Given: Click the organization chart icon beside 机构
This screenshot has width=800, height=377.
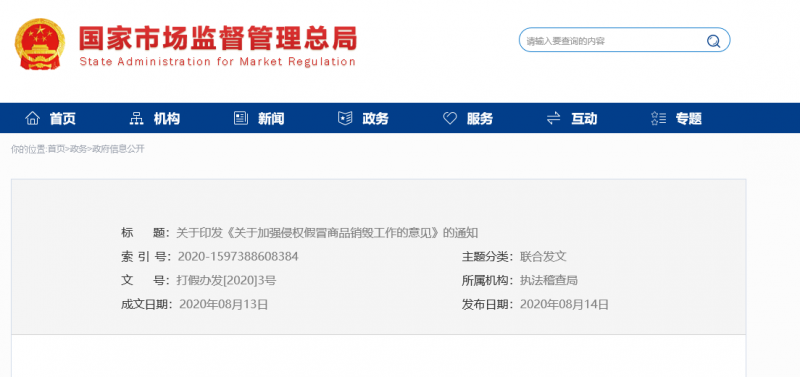Looking at the screenshot, I should point(136,118).
